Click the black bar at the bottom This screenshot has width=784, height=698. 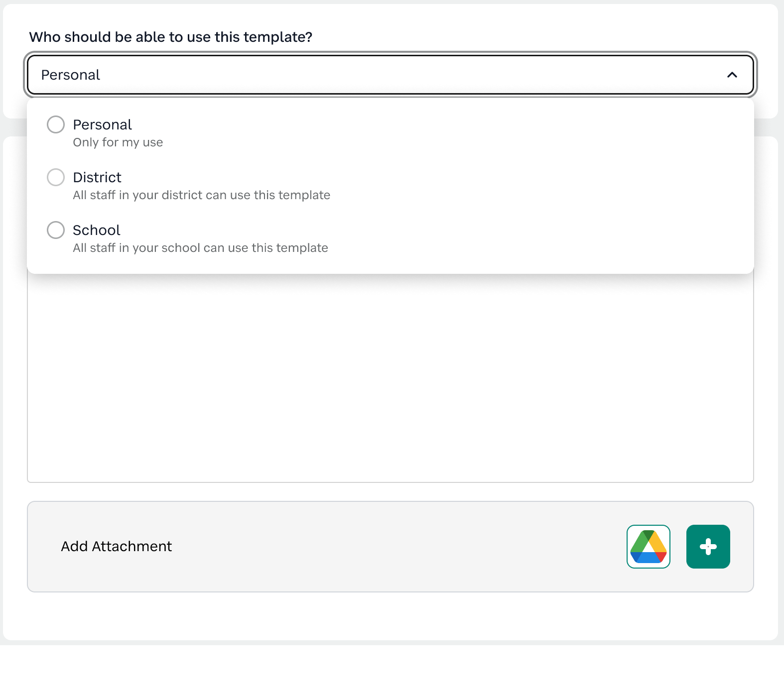[392, 672]
